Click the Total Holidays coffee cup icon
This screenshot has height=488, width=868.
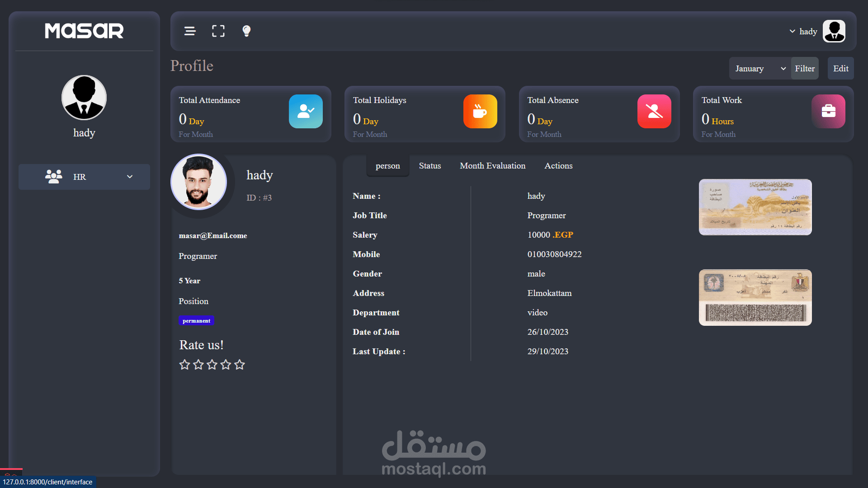(480, 111)
